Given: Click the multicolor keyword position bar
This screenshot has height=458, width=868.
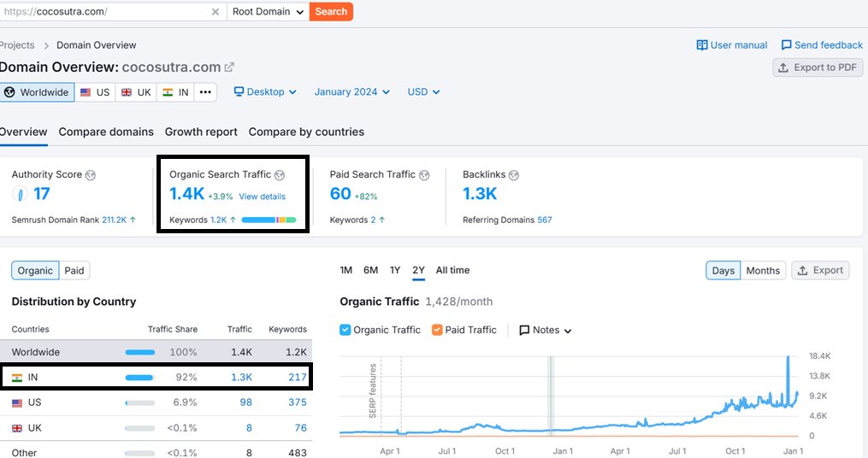Looking at the screenshot, I should [x=269, y=220].
